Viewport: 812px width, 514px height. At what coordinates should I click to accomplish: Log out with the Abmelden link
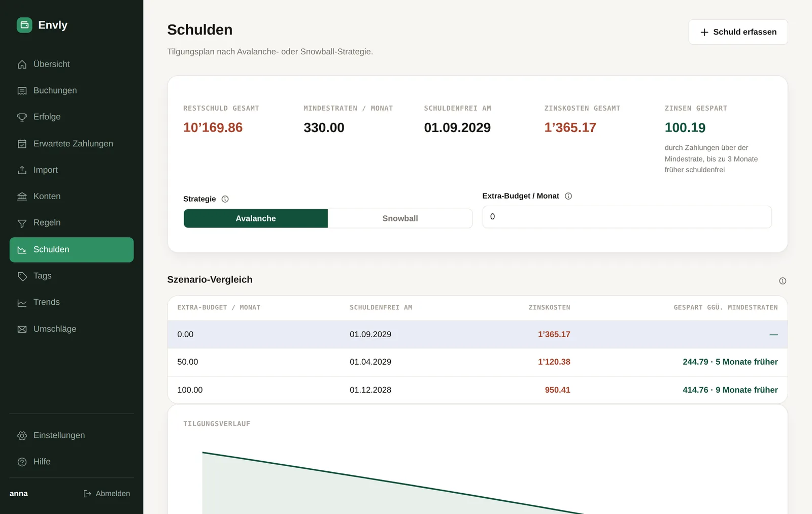107,494
